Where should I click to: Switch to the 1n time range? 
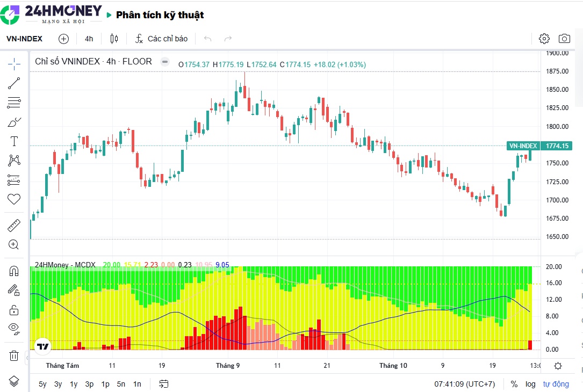click(137, 384)
